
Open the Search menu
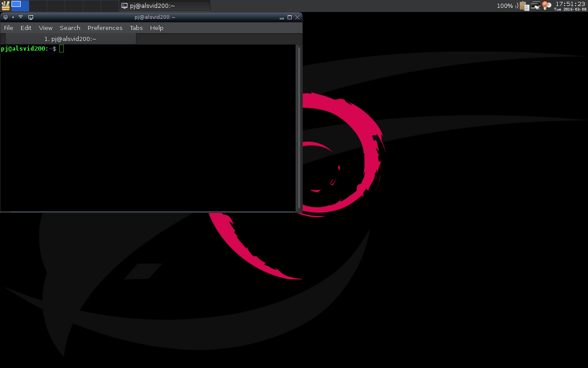click(x=70, y=28)
